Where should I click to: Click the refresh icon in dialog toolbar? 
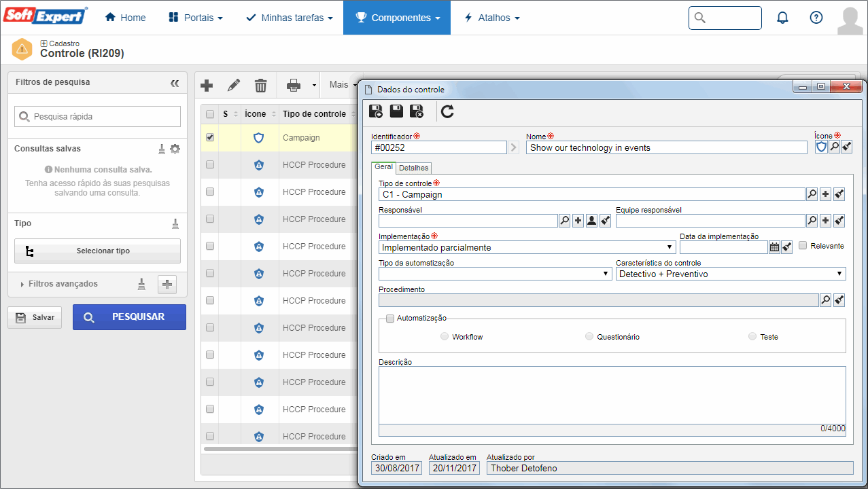pyautogui.click(x=447, y=111)
